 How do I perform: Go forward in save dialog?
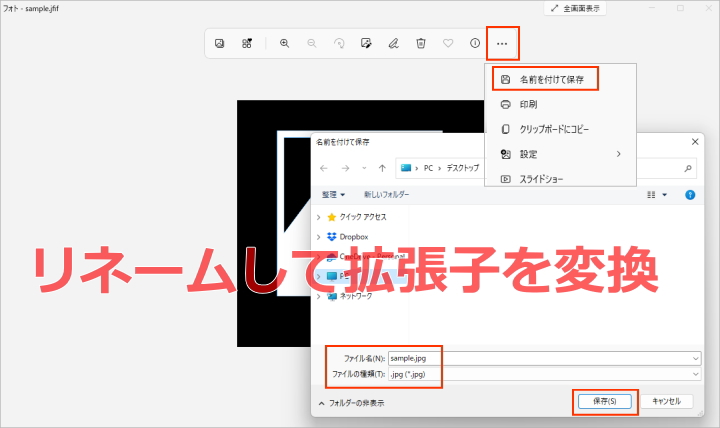(x=345, y=169)
